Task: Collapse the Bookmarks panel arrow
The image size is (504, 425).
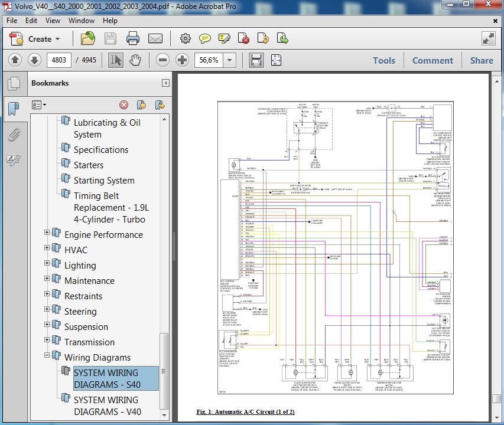Action: coord(165,83)
